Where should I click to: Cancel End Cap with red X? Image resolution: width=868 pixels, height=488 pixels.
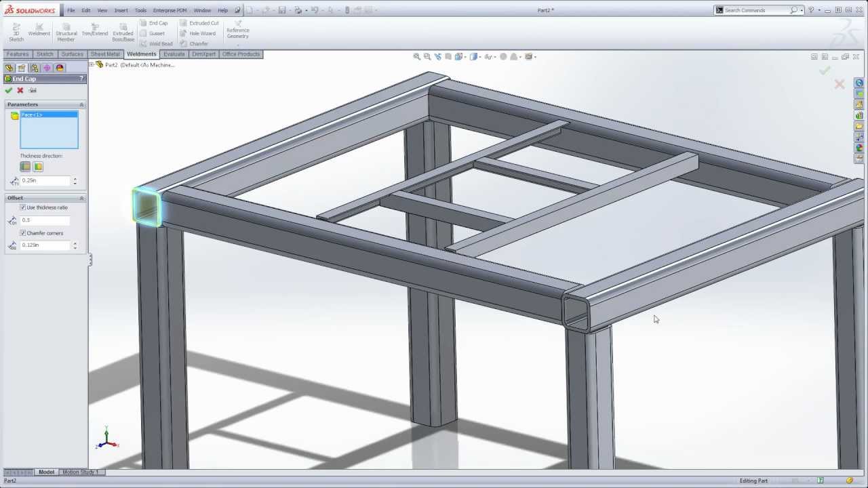[x=20, y=90]
